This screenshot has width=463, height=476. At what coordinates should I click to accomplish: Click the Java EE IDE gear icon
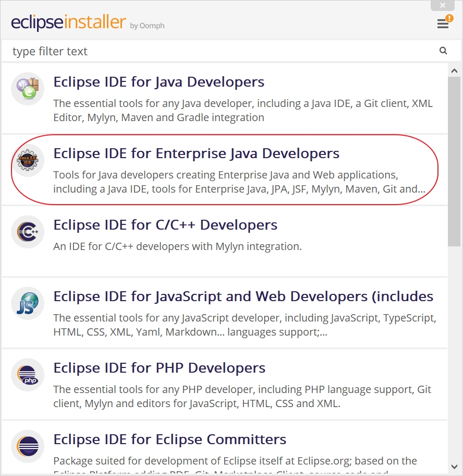click(x=28, y=160)
